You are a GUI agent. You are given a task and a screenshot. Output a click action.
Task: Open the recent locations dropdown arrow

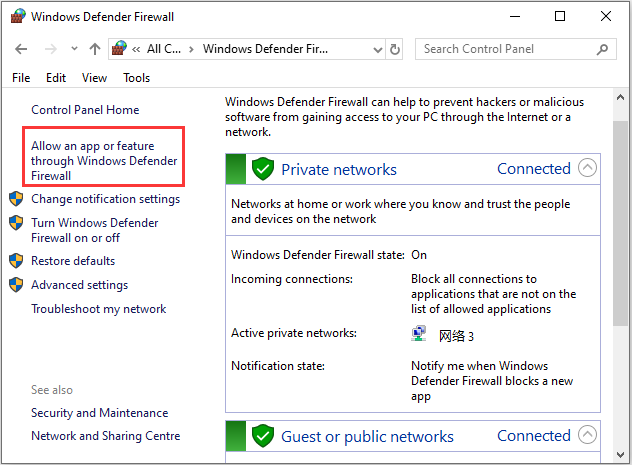74,49
